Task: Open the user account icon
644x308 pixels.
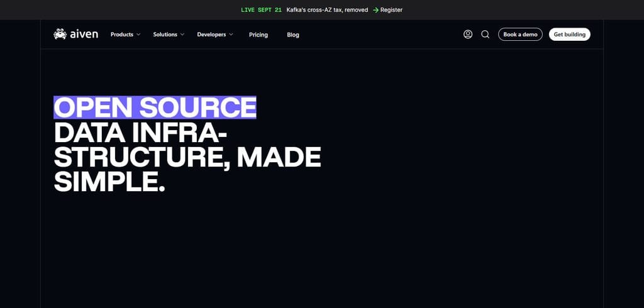Action: coord(468,35)
